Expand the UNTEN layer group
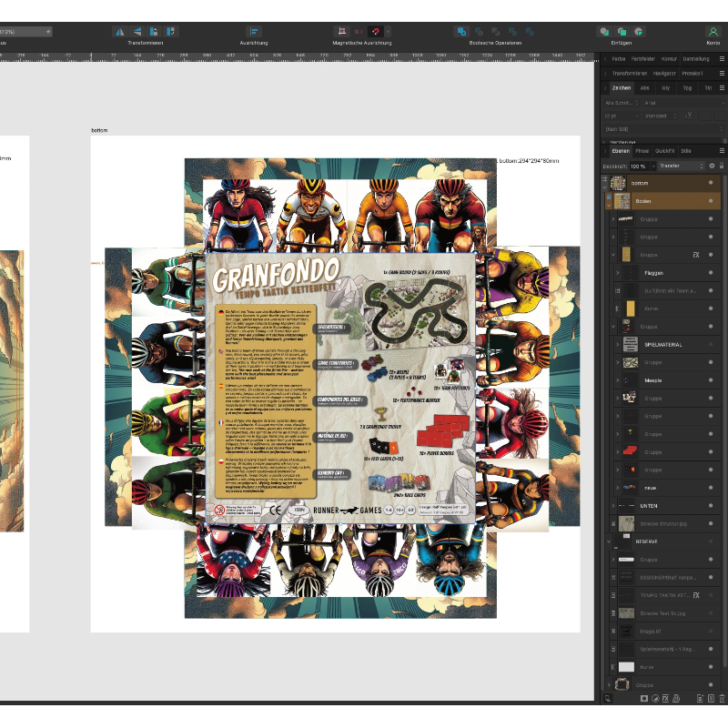Screen dimensions: 728x728 point(612,506)
